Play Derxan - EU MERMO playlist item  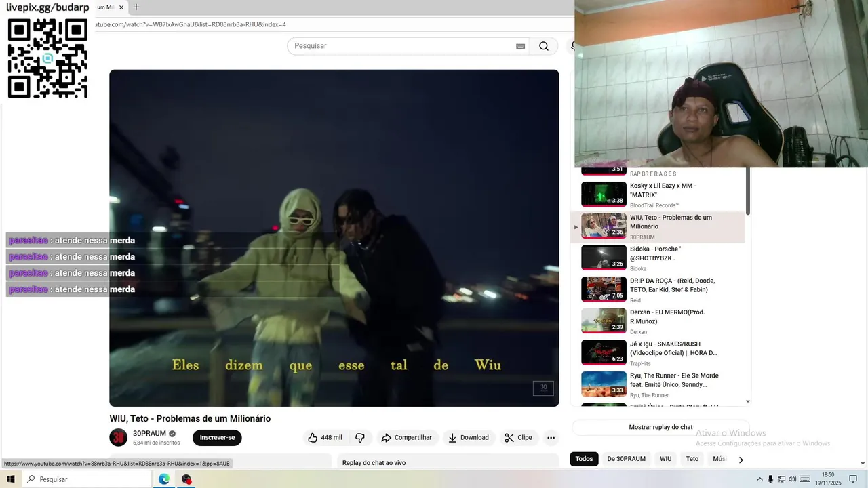pyautogui.click(x=658, y=321)
